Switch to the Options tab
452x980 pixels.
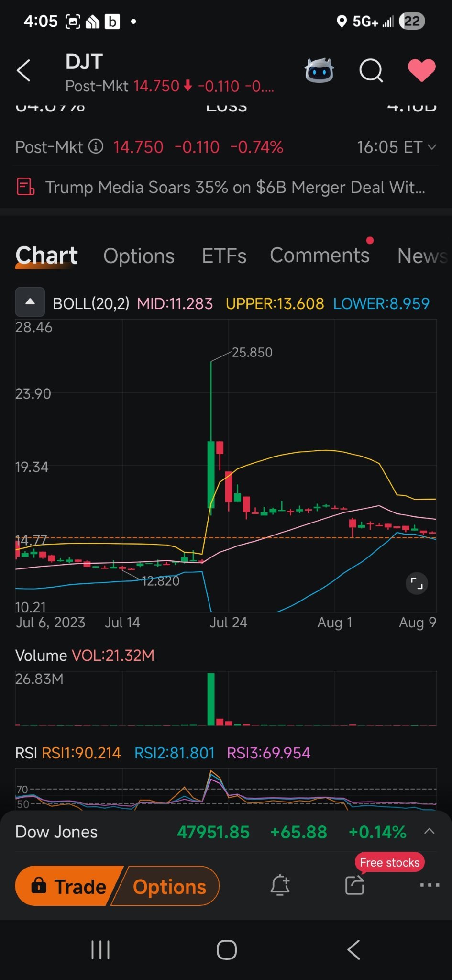pyautogui.click(x=139, y=256)
